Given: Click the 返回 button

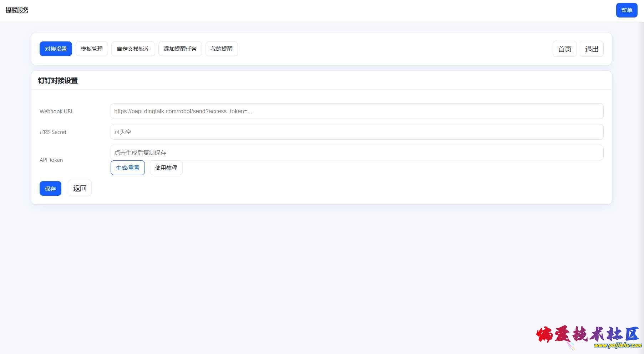Looking at the screenshot, I should click(80, 188).
